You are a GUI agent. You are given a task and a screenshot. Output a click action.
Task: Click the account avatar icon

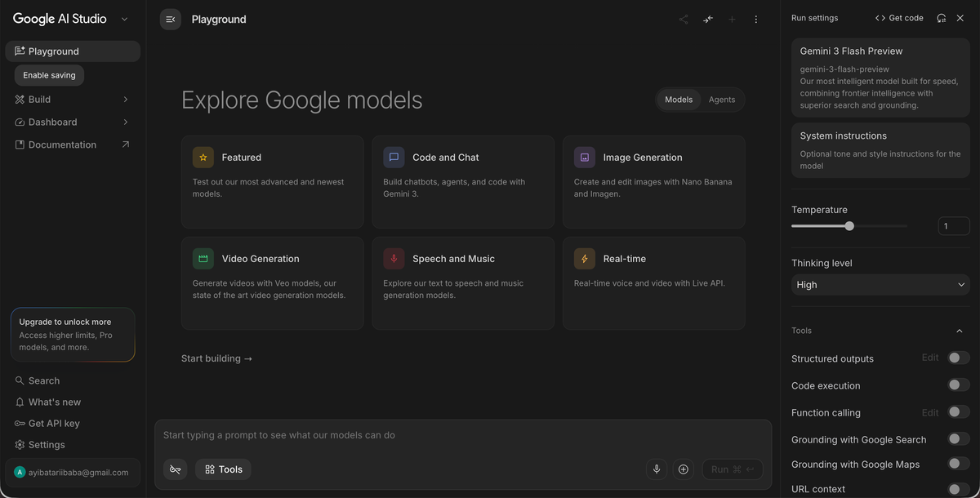click(x=20, y=472)
